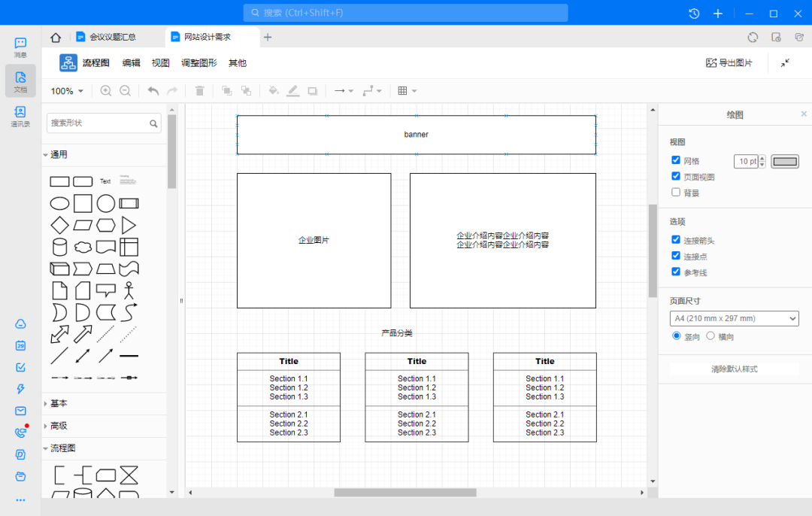Click the redo arrow icon
The height and width of the screenshot is (516, 812).
pos(172,91)
